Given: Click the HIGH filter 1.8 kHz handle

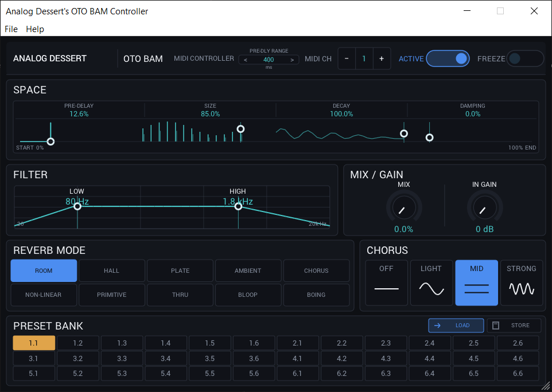Looking at the screenshot, I should [238, 206].
